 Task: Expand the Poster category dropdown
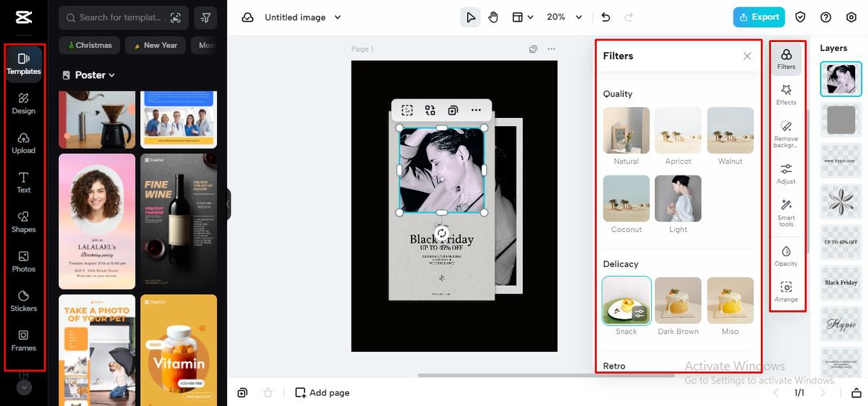coord(89,75)
